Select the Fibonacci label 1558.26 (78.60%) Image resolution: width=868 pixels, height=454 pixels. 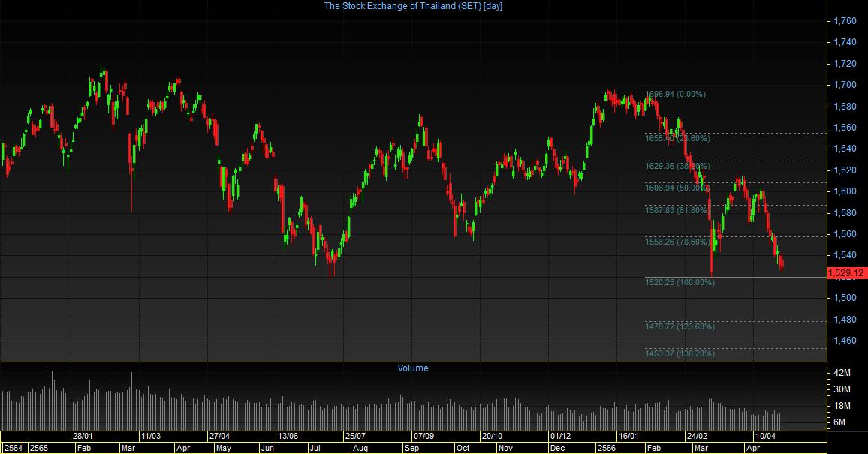coord(677,242)
